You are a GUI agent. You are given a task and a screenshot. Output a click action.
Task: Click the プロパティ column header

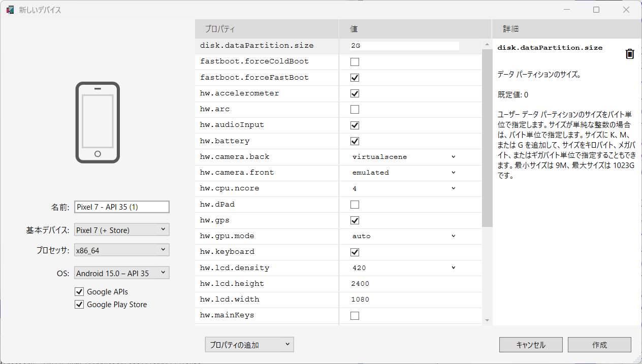(266, 29)
